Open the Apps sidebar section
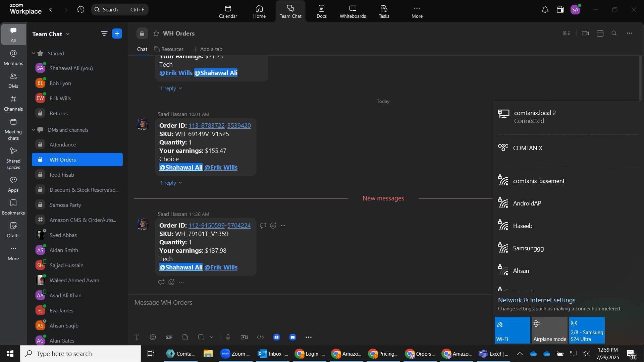 [x=13, y=184]
